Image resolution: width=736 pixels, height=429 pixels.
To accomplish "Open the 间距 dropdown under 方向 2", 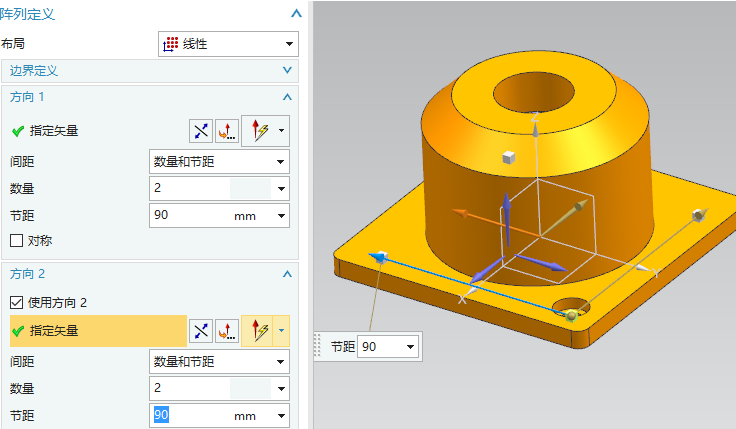I will (x=219, y=360).
